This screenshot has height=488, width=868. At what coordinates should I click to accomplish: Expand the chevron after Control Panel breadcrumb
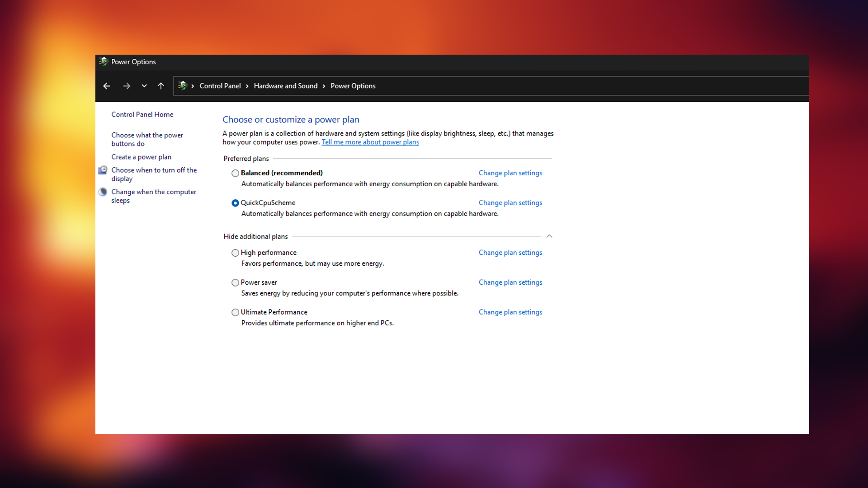(x=247, y=86)
